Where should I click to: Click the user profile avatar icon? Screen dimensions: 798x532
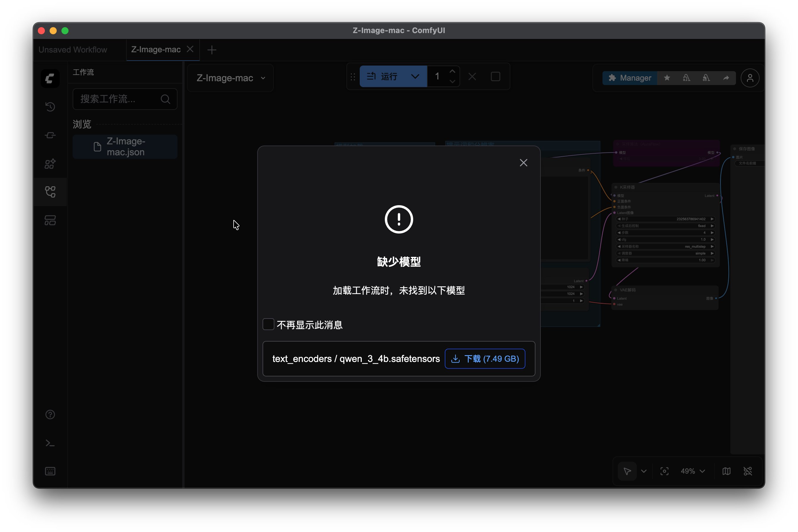[750, 78]
